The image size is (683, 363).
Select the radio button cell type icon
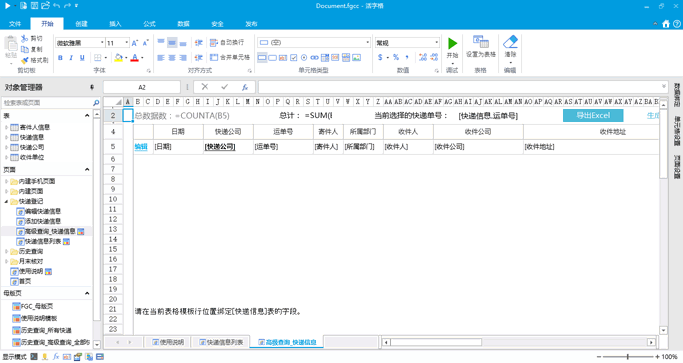pos(304,58)
